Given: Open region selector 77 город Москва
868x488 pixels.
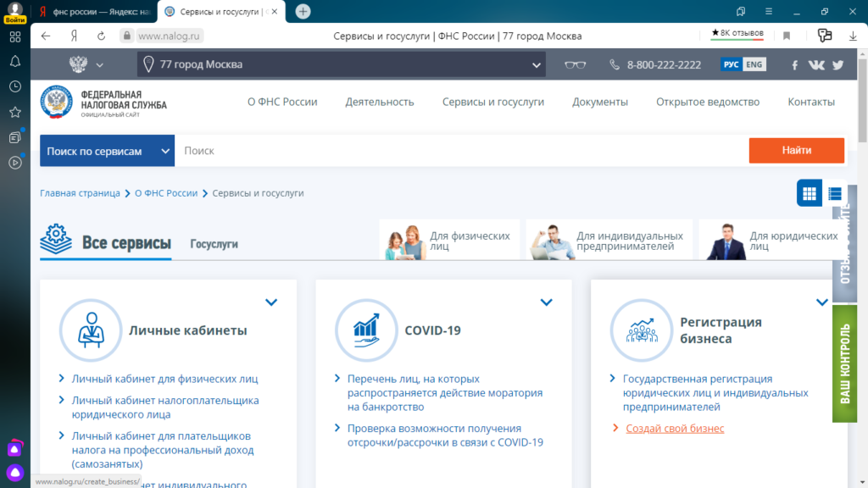Looking at the screenshot, I should [342, 64].
